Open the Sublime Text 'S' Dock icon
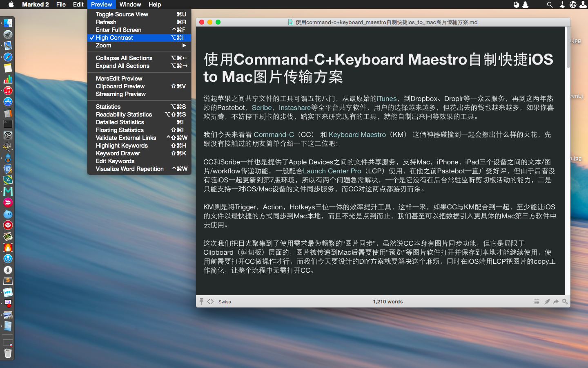Screen dimensions: 588x368 [x=8, y=281]
